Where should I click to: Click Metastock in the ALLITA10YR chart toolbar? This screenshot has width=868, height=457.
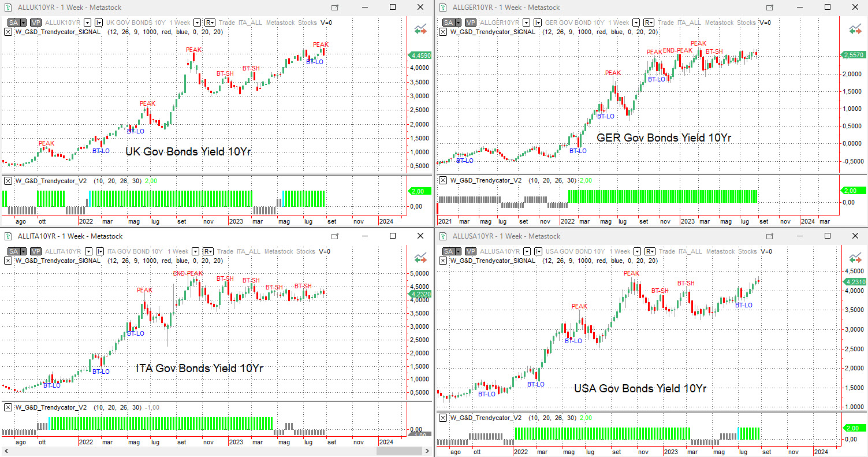pyautogui.click(x=280, y=251)
